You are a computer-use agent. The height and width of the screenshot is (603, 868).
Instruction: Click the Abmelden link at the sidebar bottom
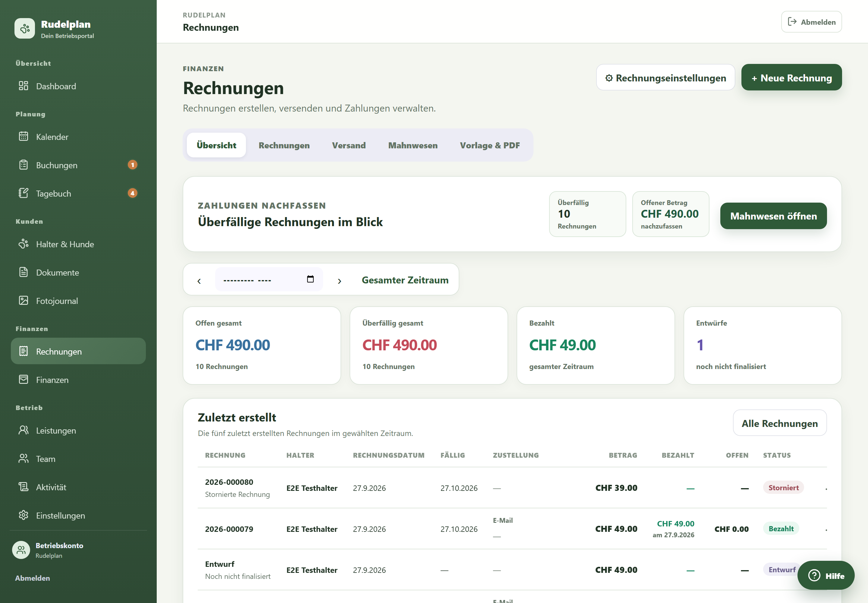pos(33,578)
